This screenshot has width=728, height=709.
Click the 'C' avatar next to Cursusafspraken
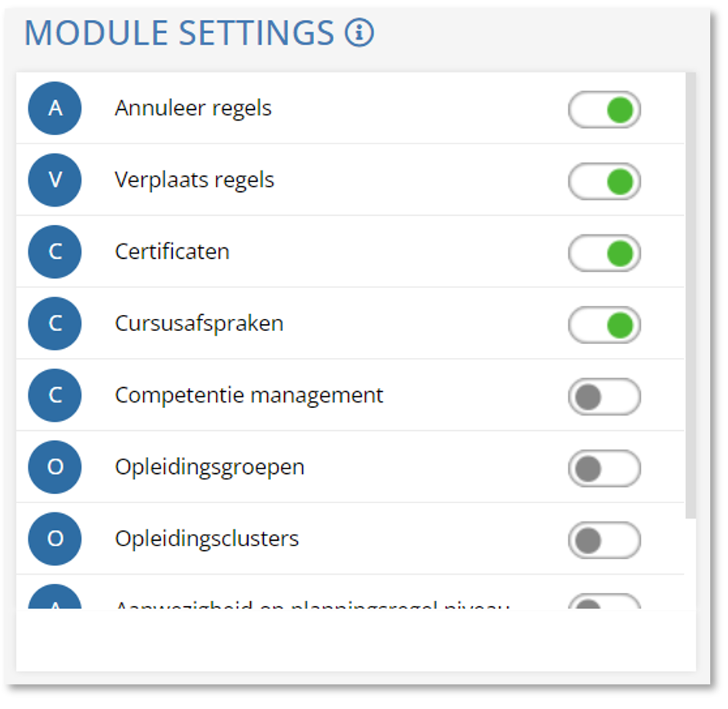[55, 323]
